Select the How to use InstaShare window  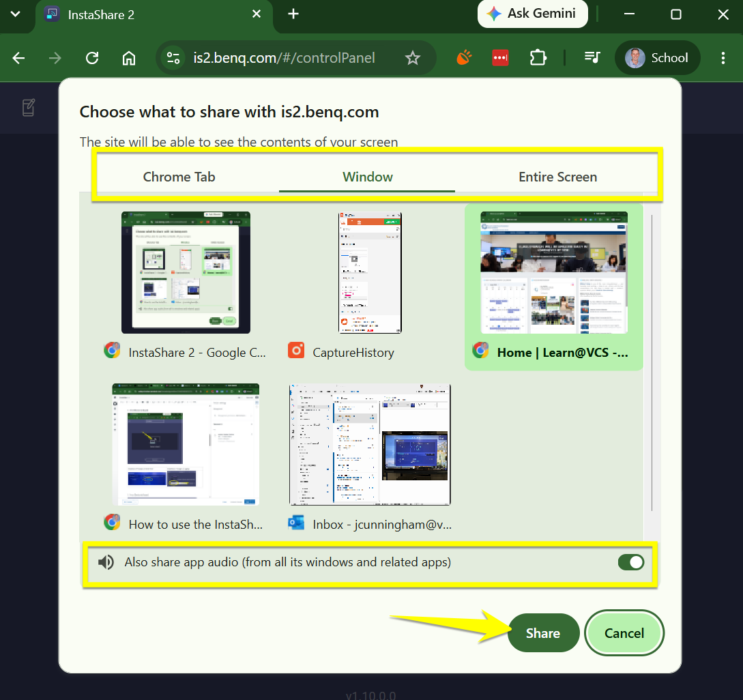coord(186,445)
